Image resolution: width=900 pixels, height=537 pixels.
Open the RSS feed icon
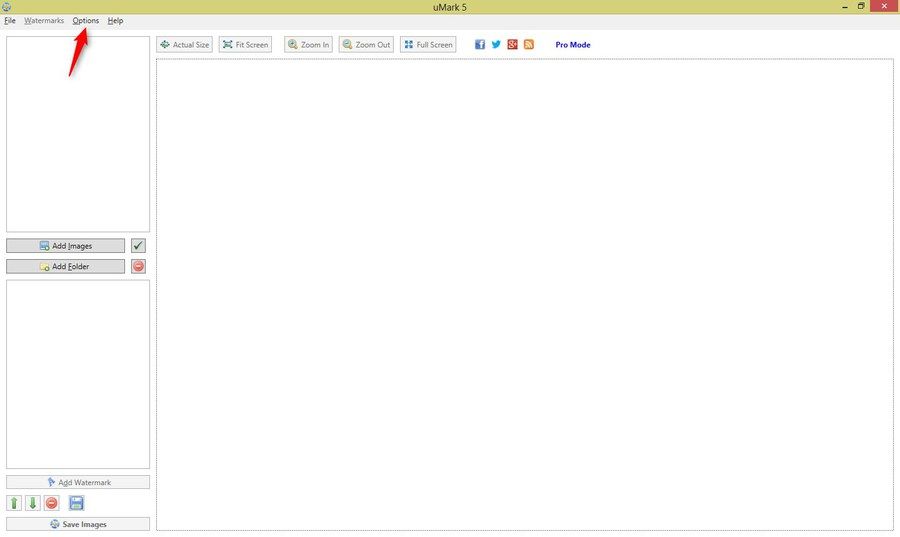[529, 45]
